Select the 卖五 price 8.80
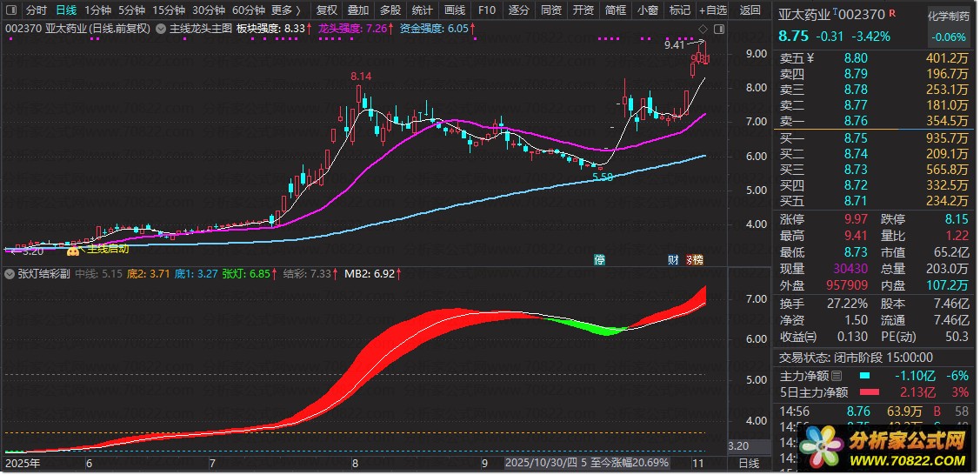 tap(855, 58)
